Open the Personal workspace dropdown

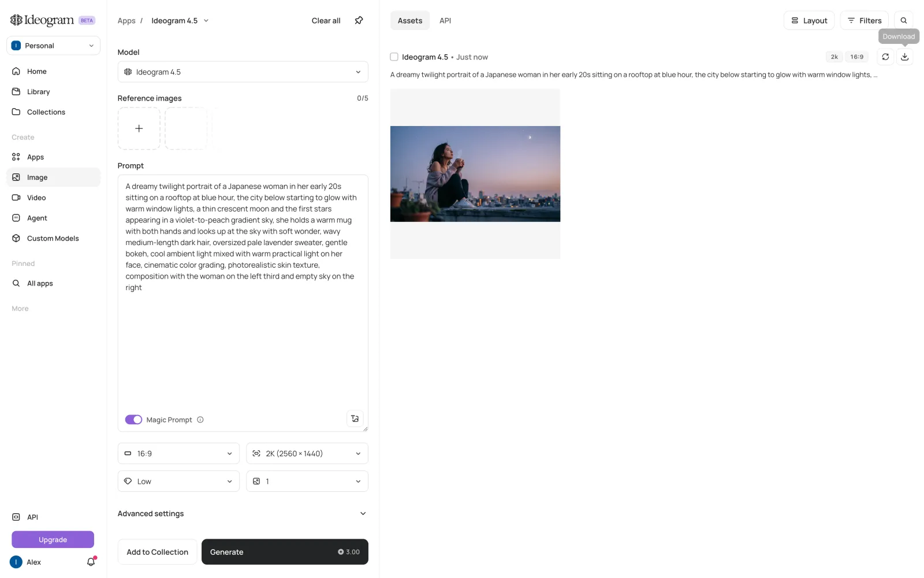pos(53,46)
